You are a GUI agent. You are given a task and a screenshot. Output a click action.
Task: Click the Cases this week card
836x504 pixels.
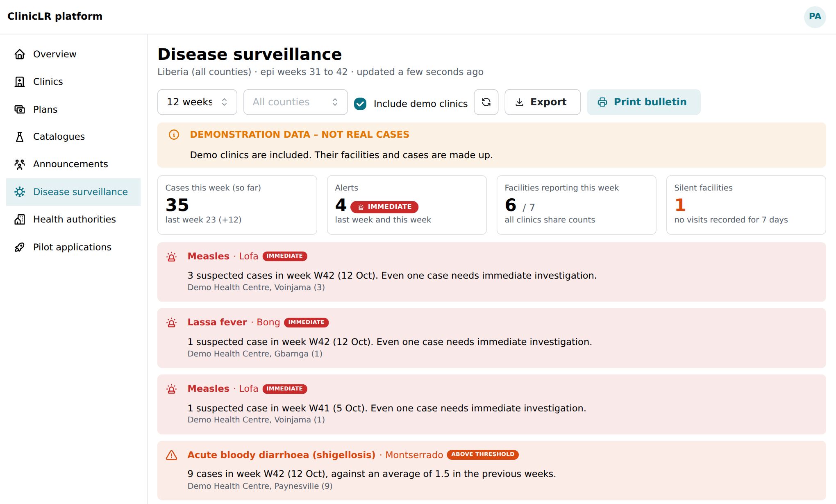237,205
